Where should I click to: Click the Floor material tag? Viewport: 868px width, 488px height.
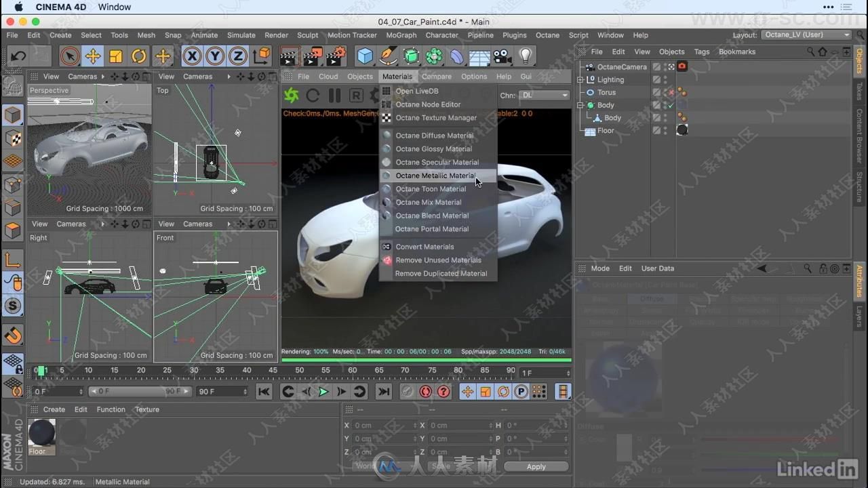[682, 130]
